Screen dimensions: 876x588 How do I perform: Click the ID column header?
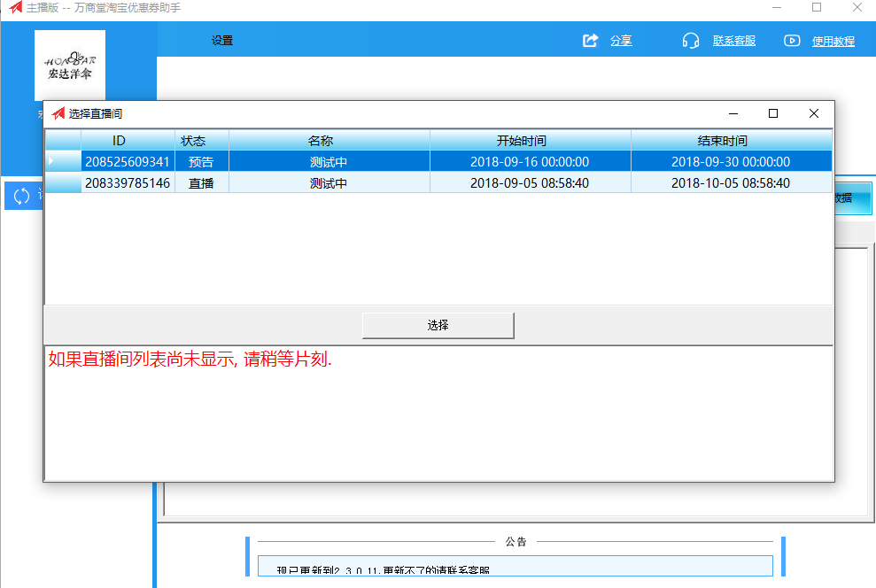127,140
